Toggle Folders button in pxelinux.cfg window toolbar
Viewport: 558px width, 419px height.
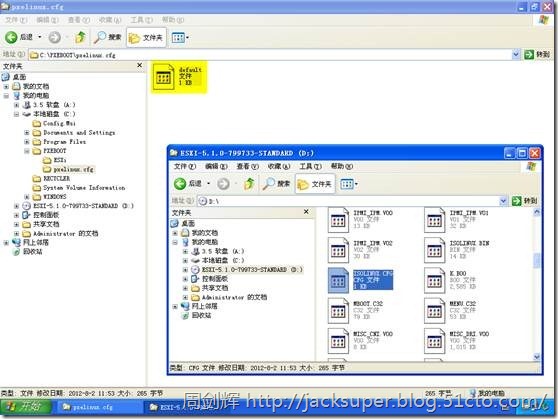[x=146, y=37]
